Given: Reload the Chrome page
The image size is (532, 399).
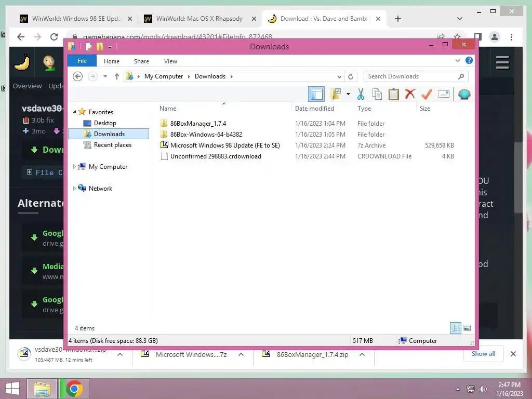Looking at the screenshot, I should click(54, 37).
